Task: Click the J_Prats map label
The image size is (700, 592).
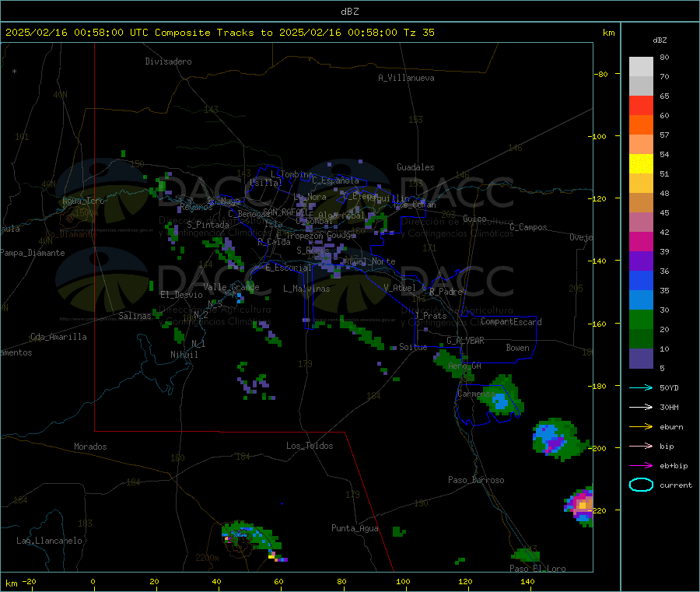Action: pos(430,316)
